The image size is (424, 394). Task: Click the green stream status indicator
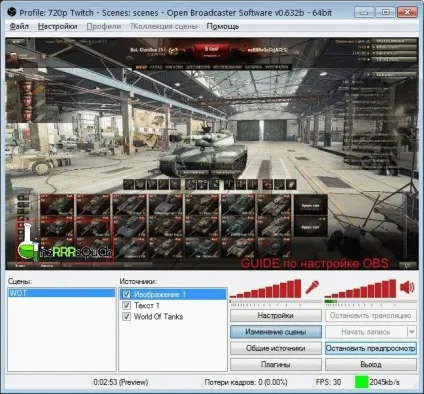tap(361, 382)
